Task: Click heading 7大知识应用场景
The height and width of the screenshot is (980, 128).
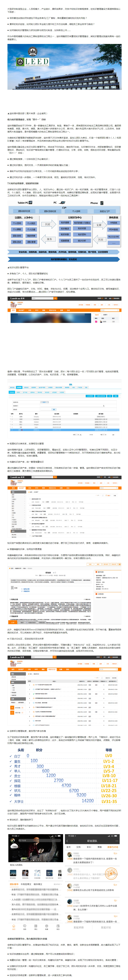Action: tap(23, 183)
